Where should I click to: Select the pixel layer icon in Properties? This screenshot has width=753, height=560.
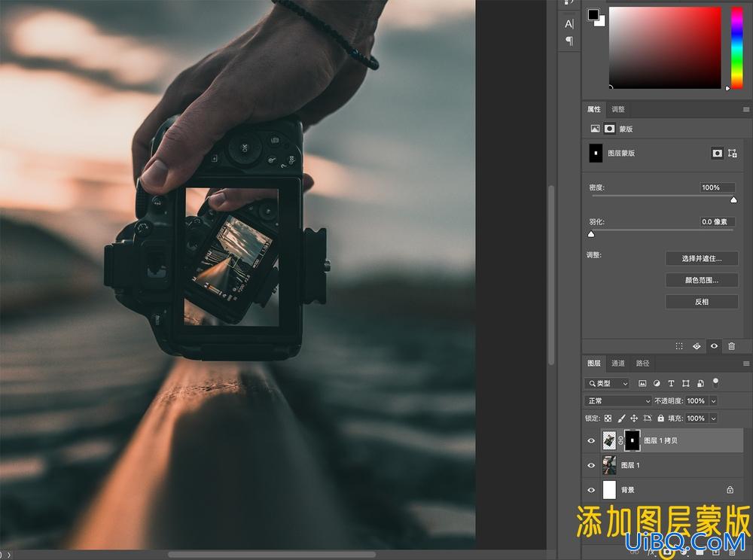[x=595, y=129]
